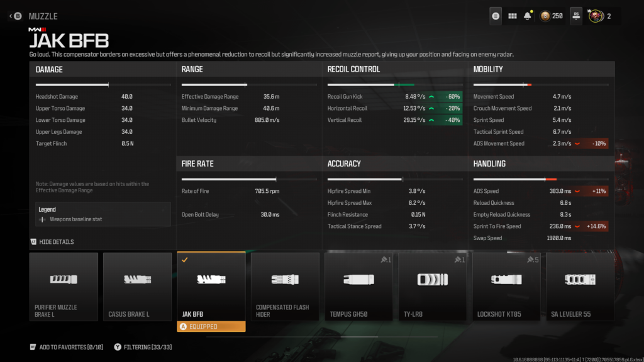Select SA Leveler 55 muzzle attachment
The width and height of the screenshot is (644, 362).
[x=580, y=287]
